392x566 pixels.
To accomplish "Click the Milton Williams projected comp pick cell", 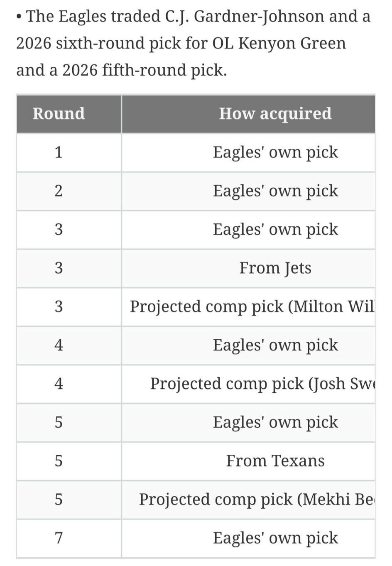I will (x=248, y=306).
